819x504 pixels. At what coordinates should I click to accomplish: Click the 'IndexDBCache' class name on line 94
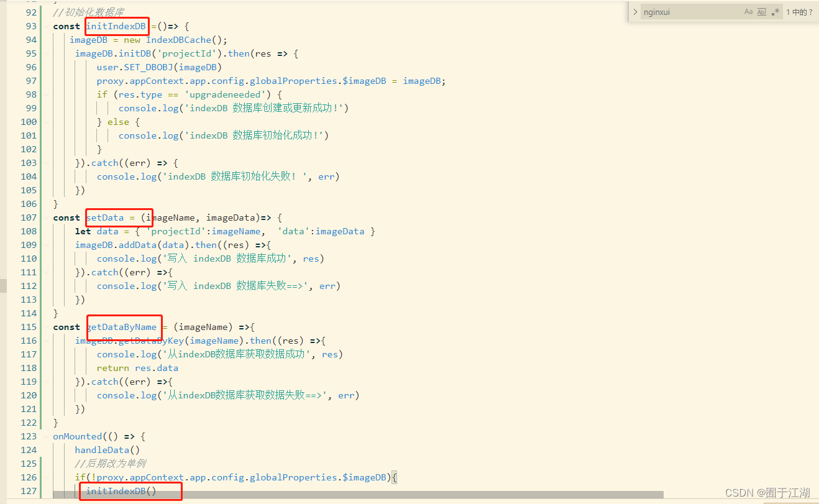point(178,40)
